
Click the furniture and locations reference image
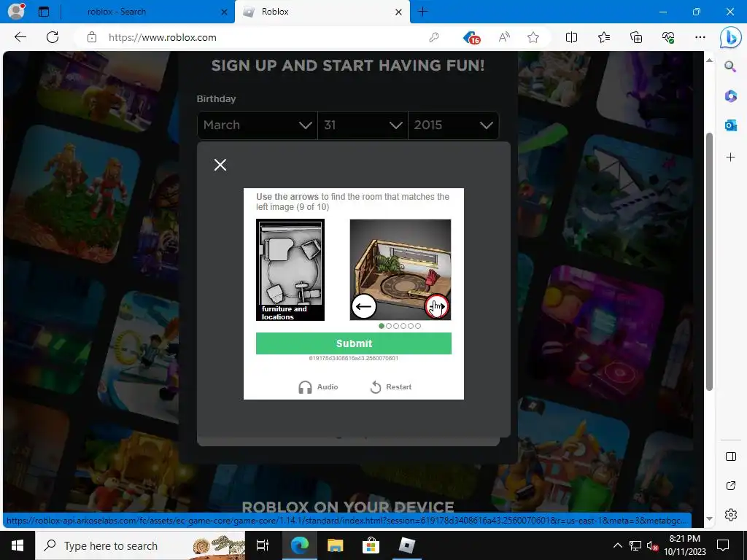(x=290, y=270)
